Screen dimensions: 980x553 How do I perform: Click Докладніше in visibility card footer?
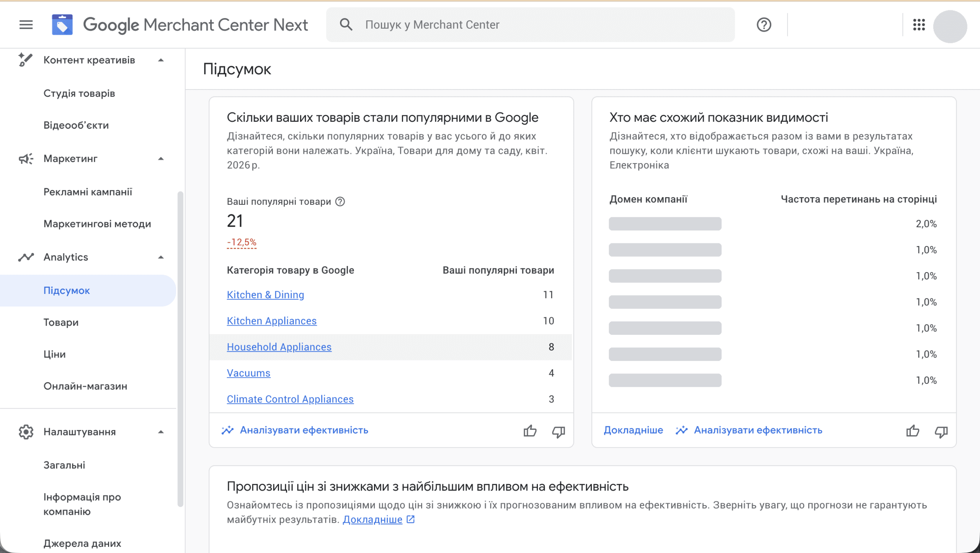coord(633,430)
